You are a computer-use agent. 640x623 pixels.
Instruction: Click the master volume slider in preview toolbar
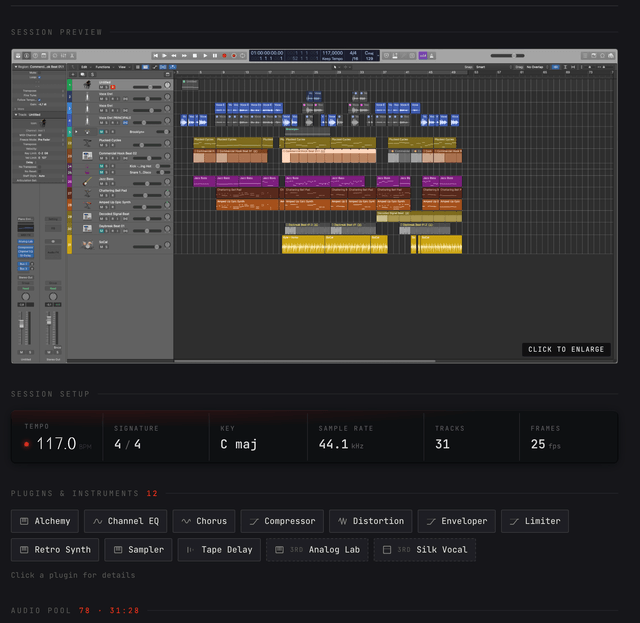coord(507,56)
